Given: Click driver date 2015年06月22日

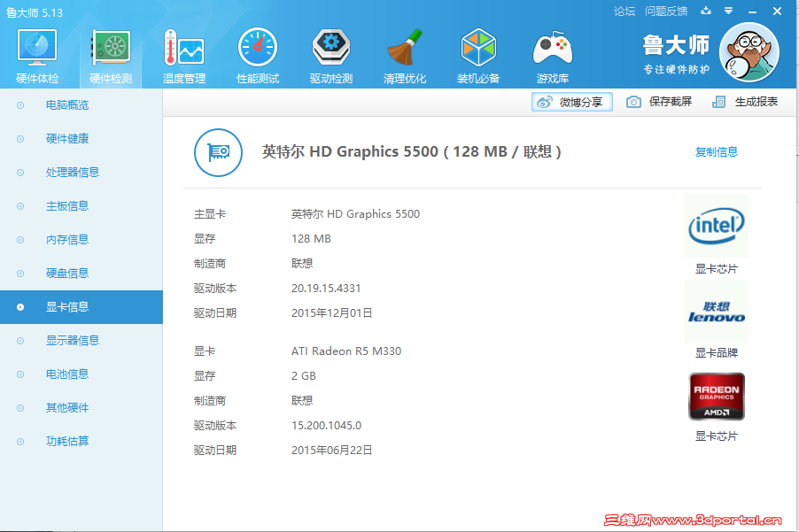Looking at the screenshot, I should coord(331,450).
